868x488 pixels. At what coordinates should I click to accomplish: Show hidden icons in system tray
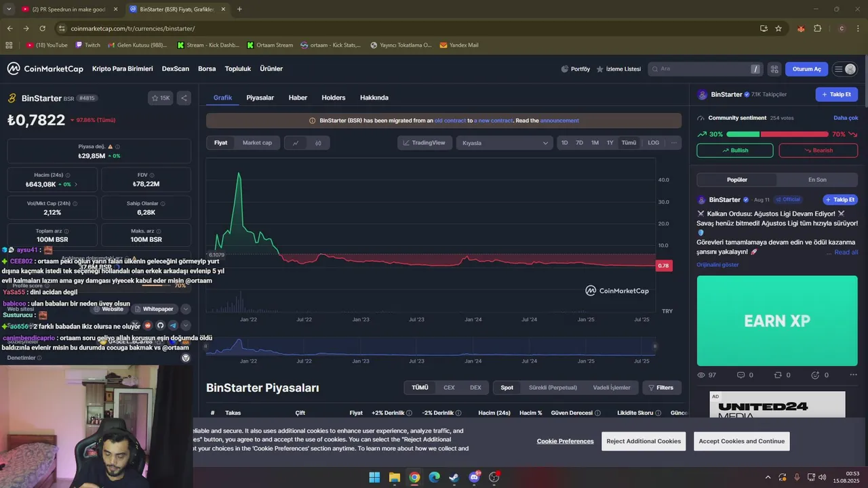768,477
